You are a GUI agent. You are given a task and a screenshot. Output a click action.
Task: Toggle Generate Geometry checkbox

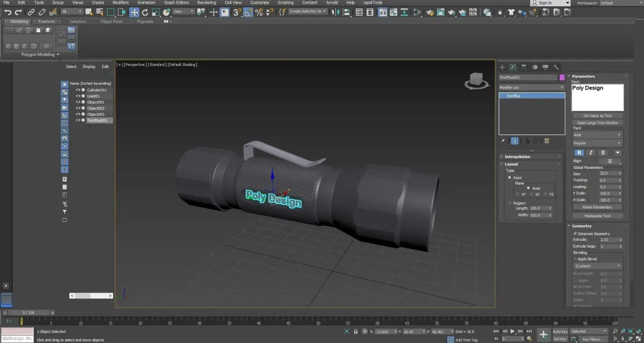pos(575,234)
